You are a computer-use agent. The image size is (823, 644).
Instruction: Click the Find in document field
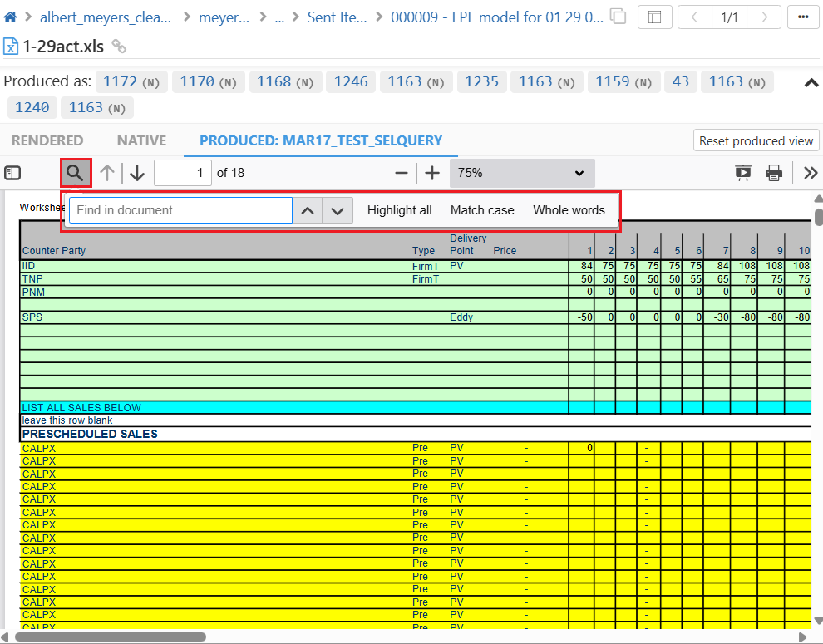(x=180, y=210)
